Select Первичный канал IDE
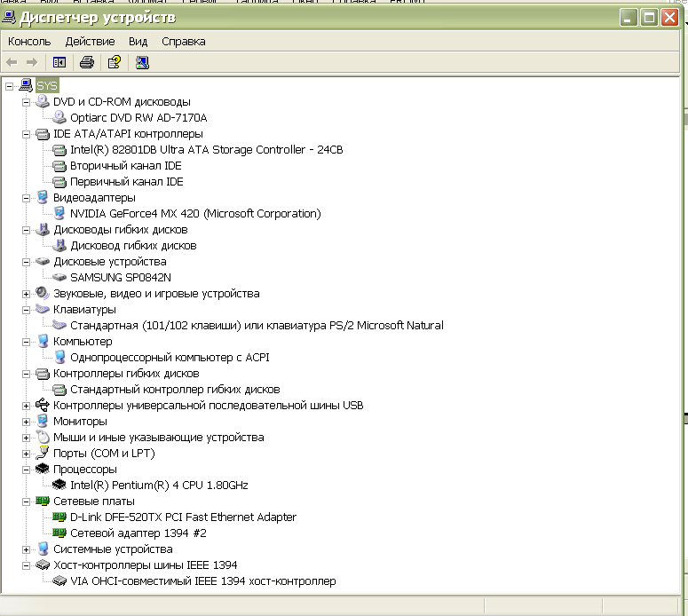 pos(126,182)
